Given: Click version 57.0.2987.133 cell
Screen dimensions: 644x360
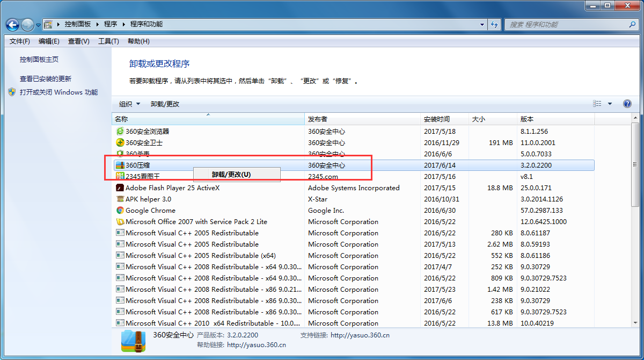Looking at the screenshot, I should [541, 210].
